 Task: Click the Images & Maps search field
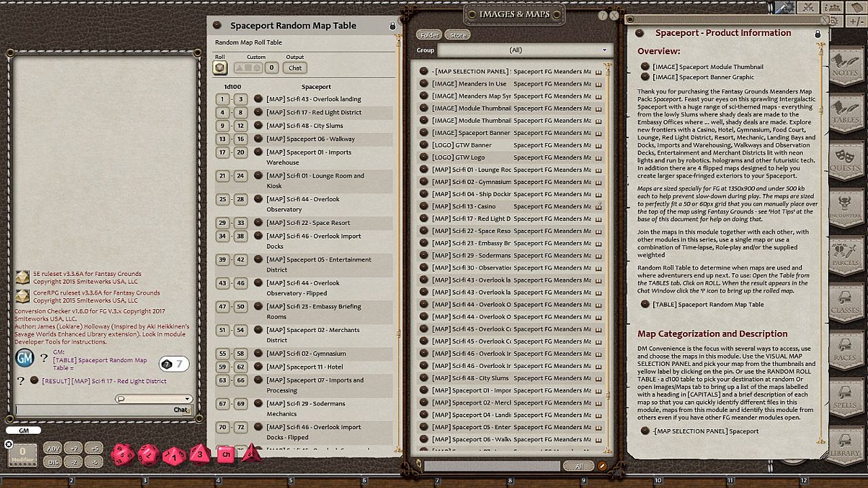492,466
